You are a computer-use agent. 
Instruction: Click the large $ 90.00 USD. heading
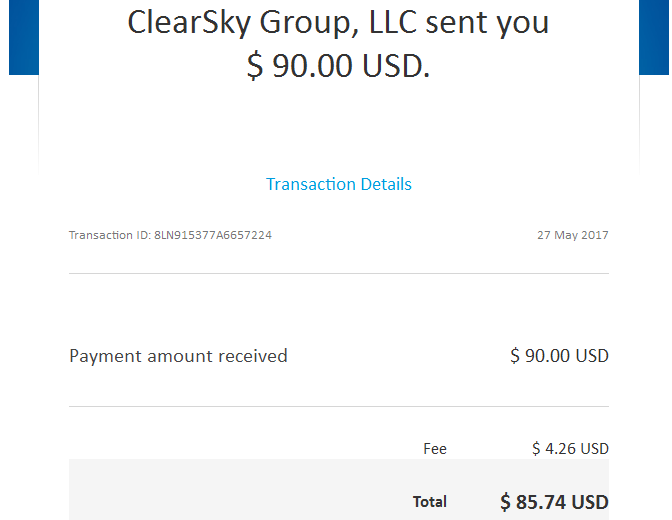coord(338,66)
